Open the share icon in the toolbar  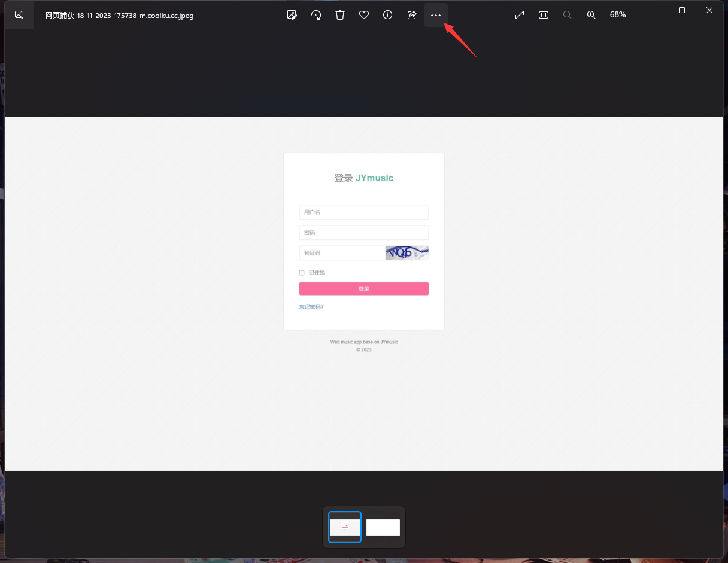pos(412,15)
